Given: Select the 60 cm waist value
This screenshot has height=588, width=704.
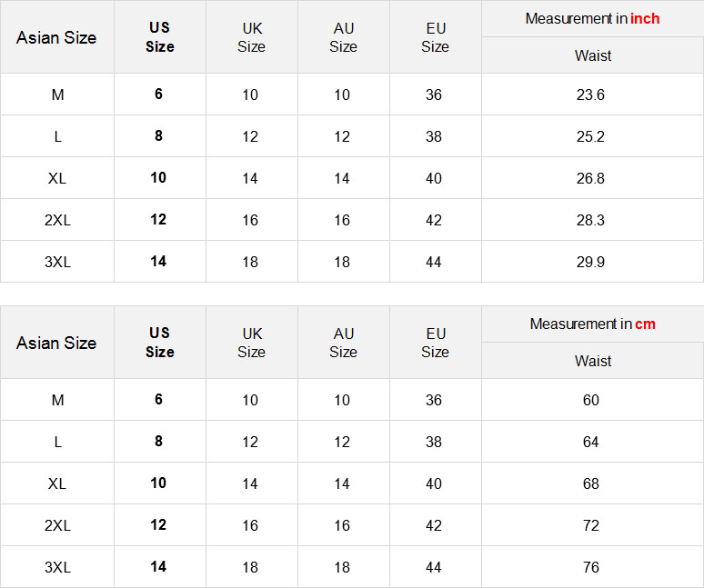Looking at the screenshot, I should 591,400.
